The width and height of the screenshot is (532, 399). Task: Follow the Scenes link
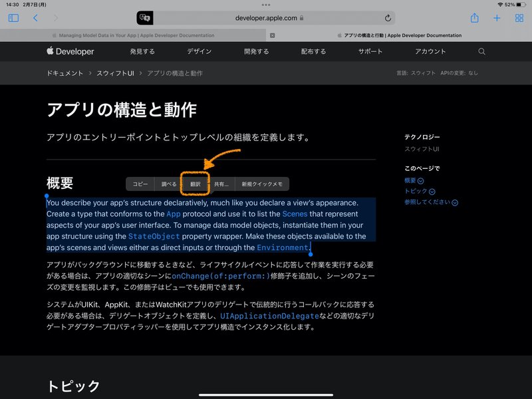[295, 214]
